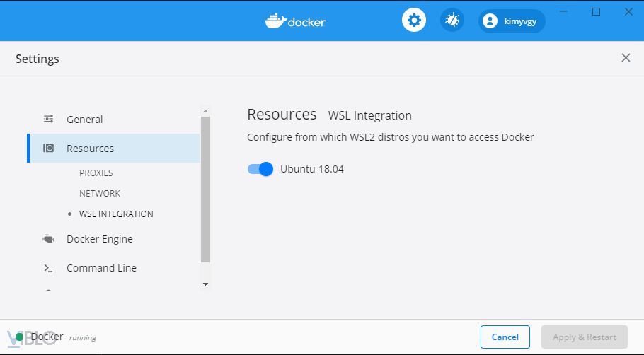The image size is (644, 355).
Task: Click the Command Line prompt icon
Action: (48, 268)
